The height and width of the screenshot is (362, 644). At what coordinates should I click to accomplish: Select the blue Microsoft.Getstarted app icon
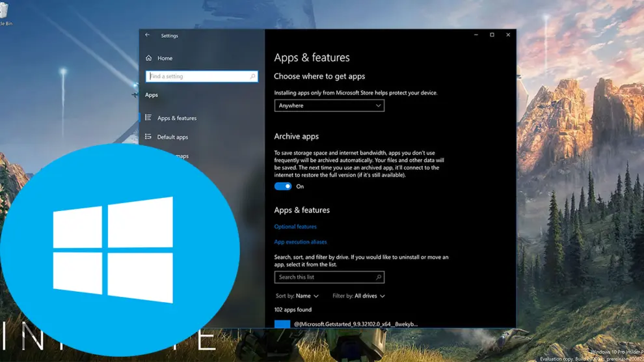point(282,324)
